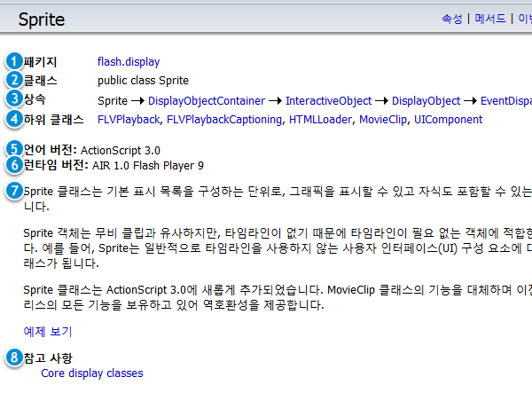Click the 언어 버전 label
This screenshot has width=532, height=393.
pos(51,150)
